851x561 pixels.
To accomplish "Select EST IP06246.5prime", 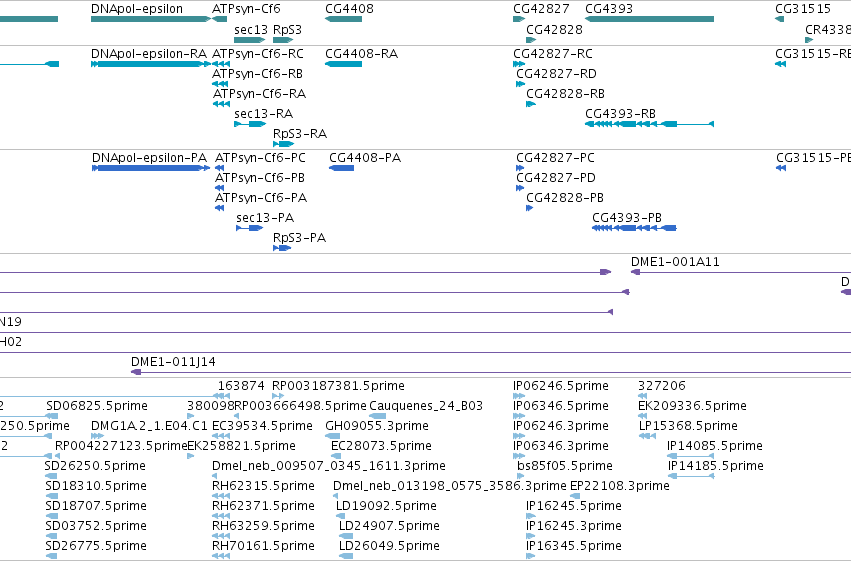I will pos(561,386).
